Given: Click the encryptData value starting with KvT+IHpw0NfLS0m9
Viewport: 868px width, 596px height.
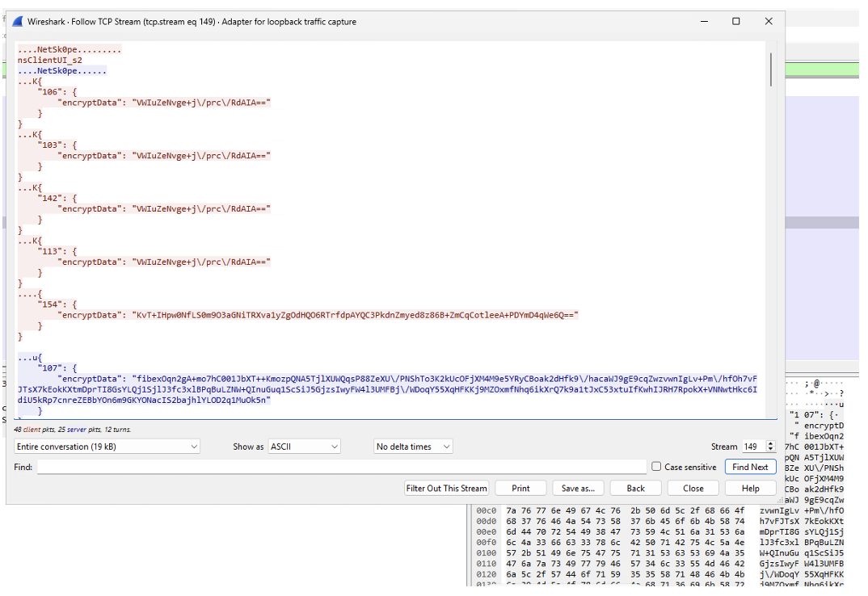Looking at the screenshot, I should click(x=356, y=315).
